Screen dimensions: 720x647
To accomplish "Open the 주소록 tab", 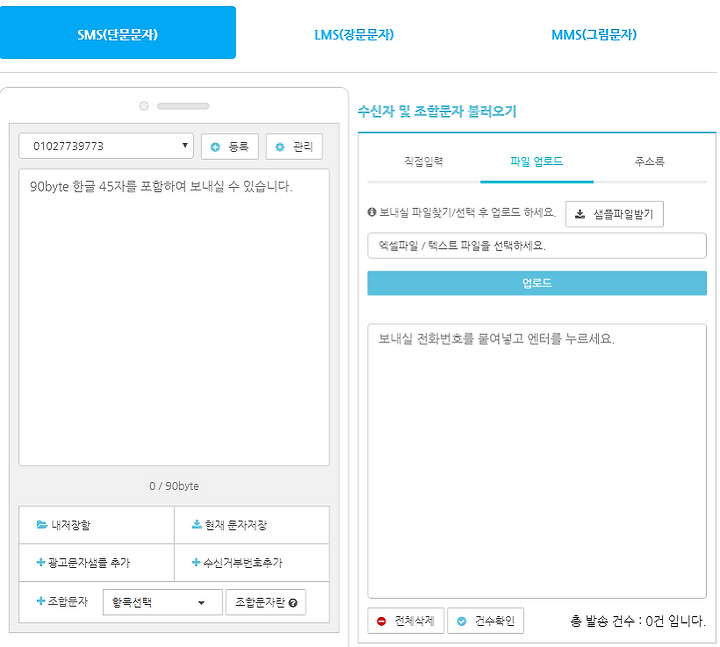I will point(650,162).
